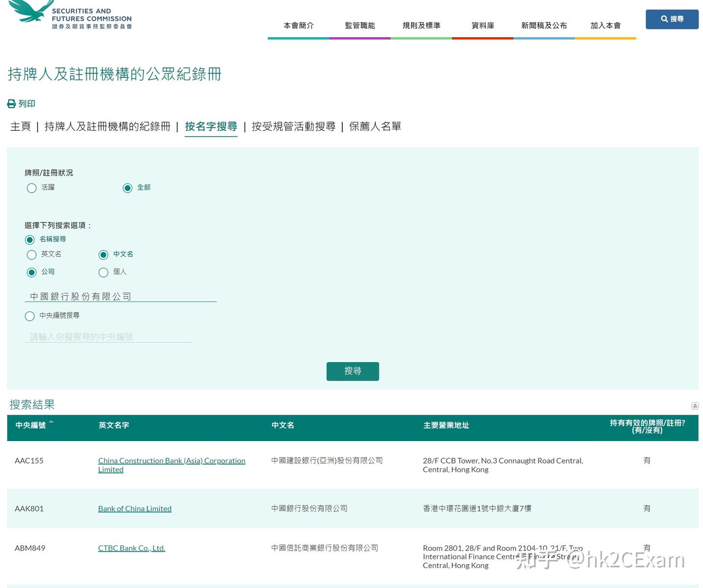The width and height of the screenshot is (703, 588).
Task: Select the 活躍 license status option
Action: click(31, 188)
